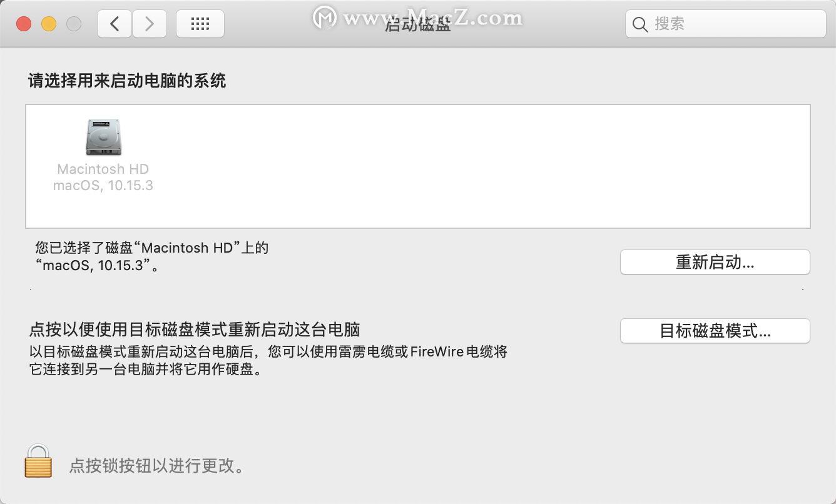836x504 pixels.
Task: Minimize window using the yellow button
Action: pos(49,24)
